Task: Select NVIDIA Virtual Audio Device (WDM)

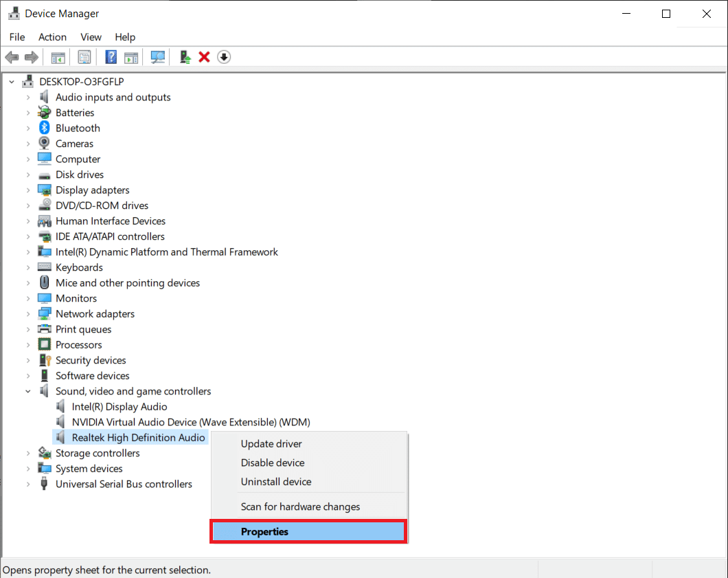Action: (x=191, y=422)
